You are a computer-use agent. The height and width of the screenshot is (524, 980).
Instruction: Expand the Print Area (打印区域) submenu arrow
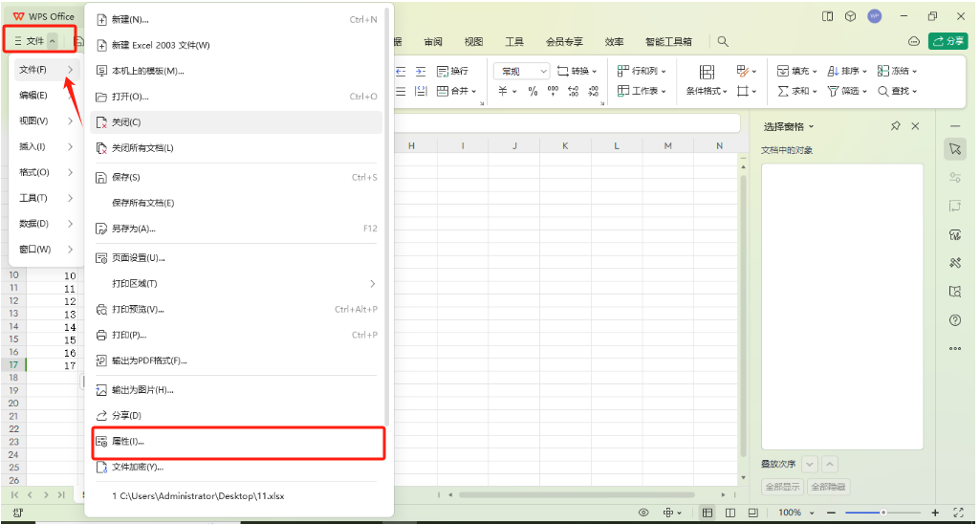click(x=373, y=284)
